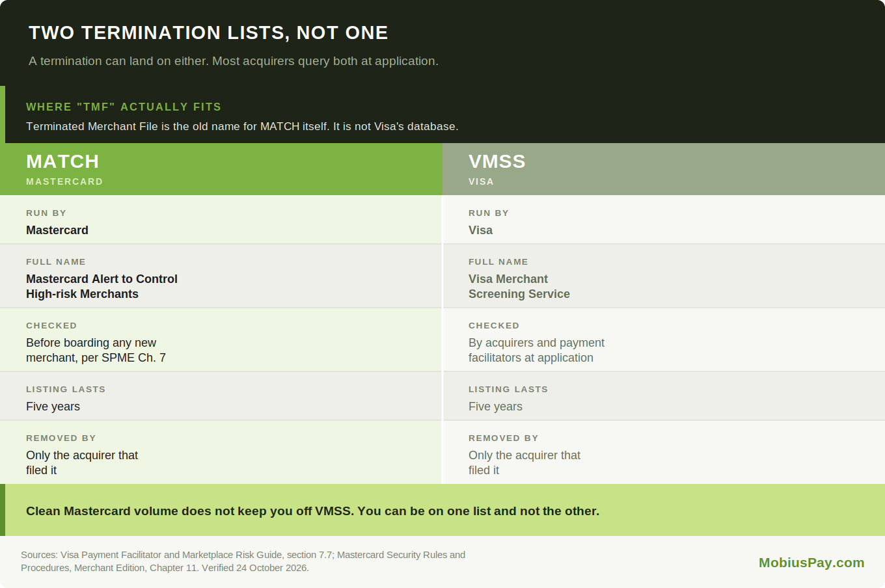
Task: Click the FULL NAME label in VMSS column
Action: 498,261
